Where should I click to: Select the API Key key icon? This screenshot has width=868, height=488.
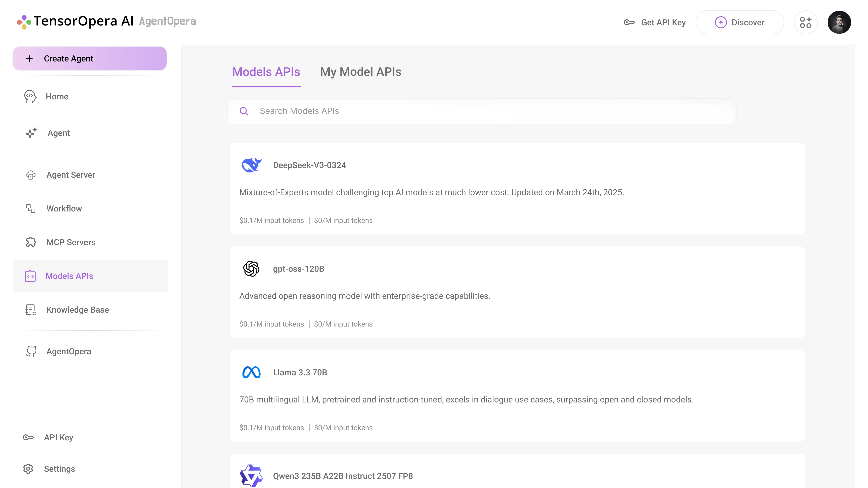tap(29, 437)
